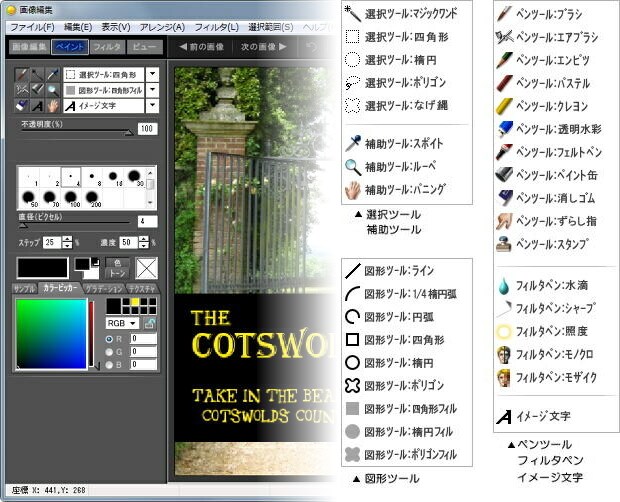Choose フィルタペン:水滴 water drop entry
Viewport: 620px width, 502px height.
click(x=542, y=285)
